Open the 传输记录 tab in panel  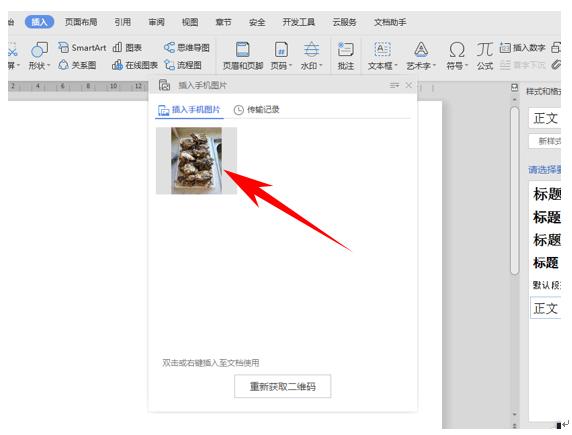256,109
